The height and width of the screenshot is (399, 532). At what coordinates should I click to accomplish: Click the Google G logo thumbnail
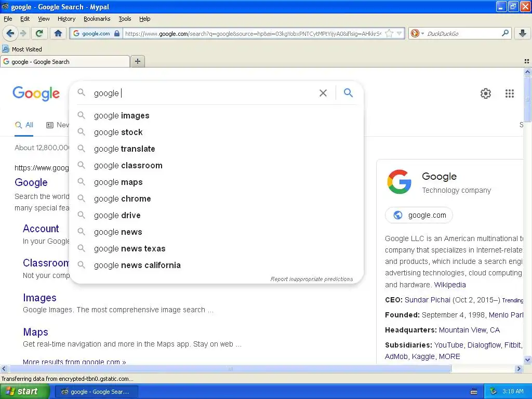coord(400,182)
